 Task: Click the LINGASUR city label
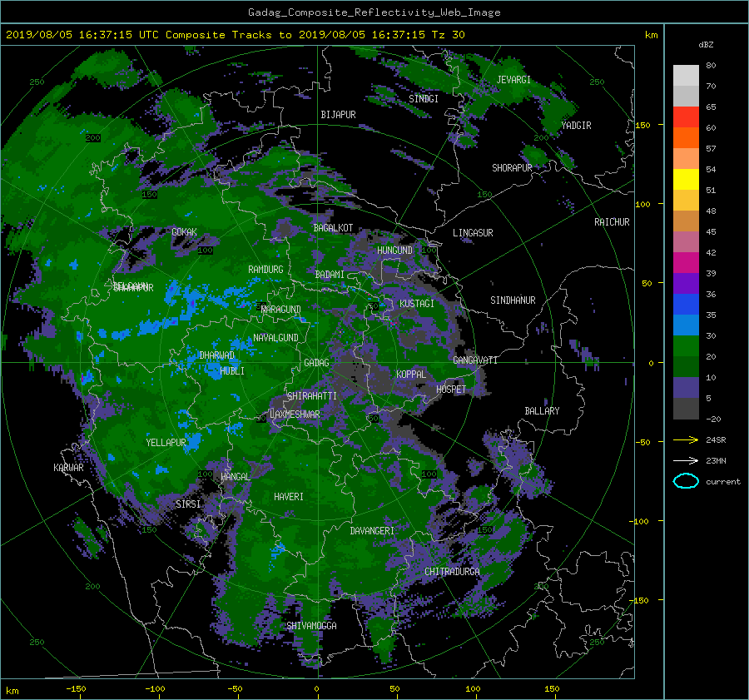click(473, 233)
